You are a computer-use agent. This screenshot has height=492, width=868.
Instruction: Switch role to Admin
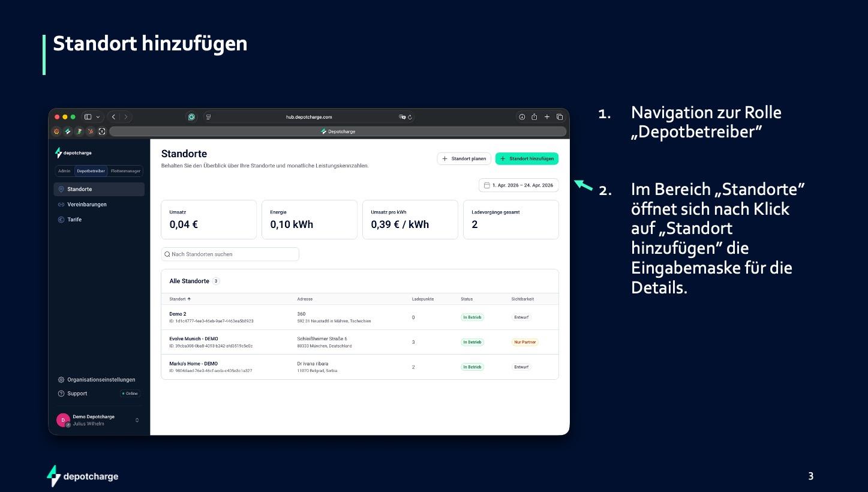[64, 171]
